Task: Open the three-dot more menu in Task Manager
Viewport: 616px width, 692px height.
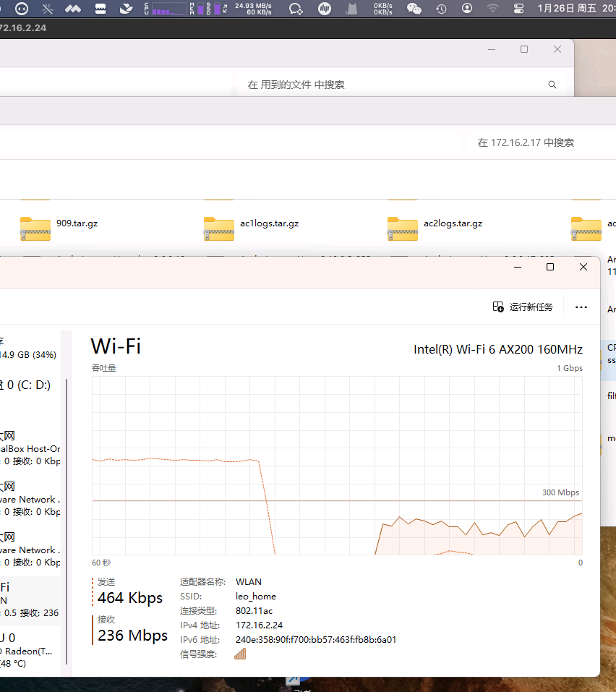Action: (x=581, y=307)
